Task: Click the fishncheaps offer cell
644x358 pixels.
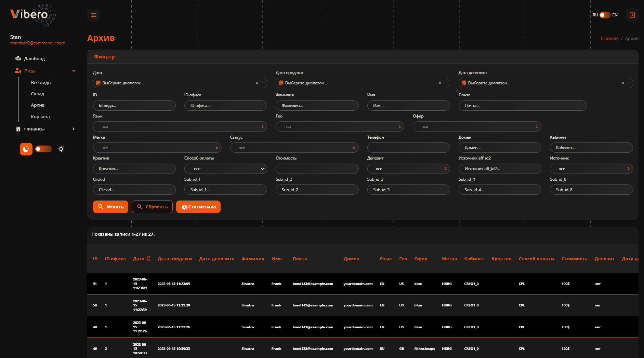Action: click(x=424, y=348)
